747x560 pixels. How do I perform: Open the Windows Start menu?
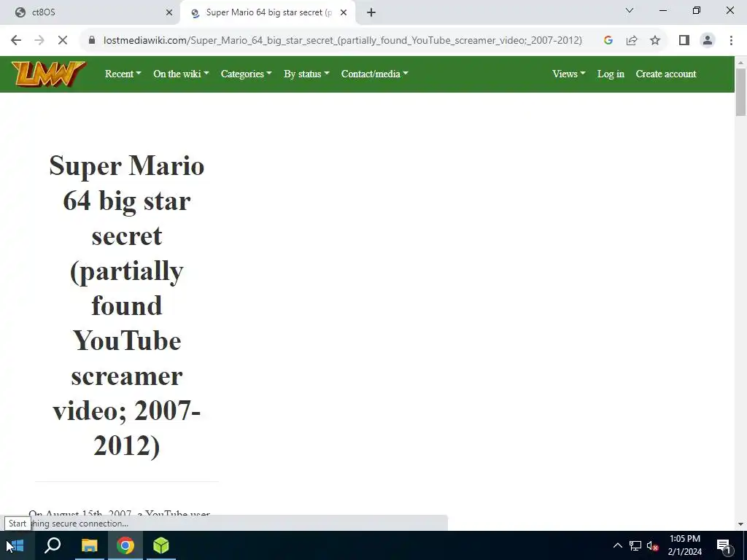click(x=18, y=545)
